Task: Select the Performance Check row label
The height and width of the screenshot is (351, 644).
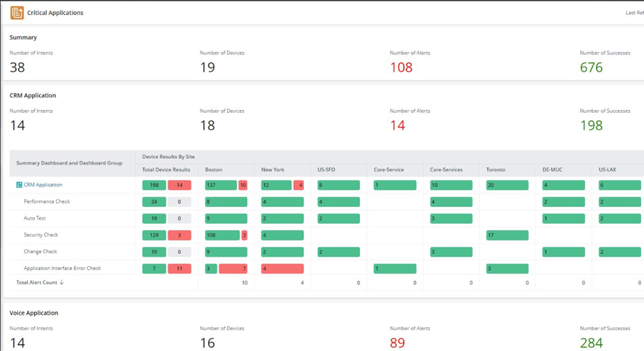Action: pyautogui.click(x=47, y=202)
